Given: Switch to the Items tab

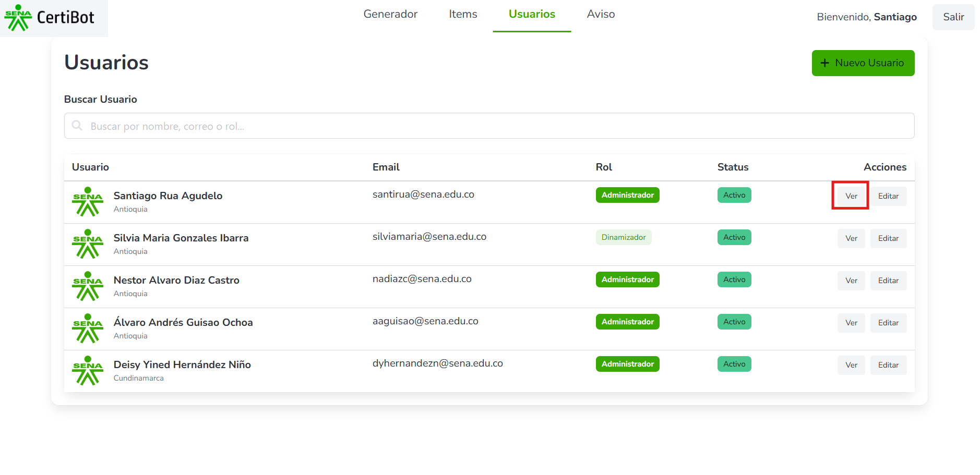Looking at the screenshot, I should (463, 14).
